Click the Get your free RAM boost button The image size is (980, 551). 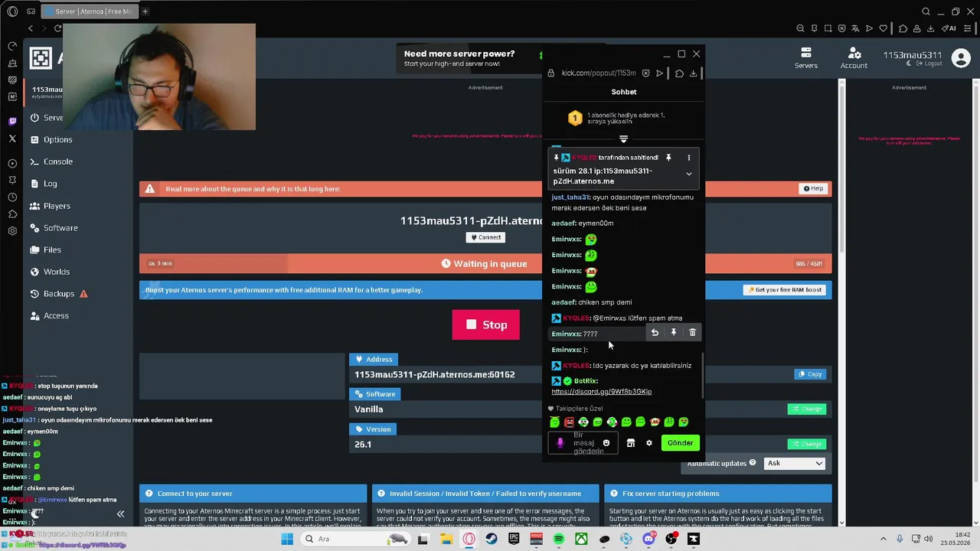pyautogui.click(x=785, y=290)
